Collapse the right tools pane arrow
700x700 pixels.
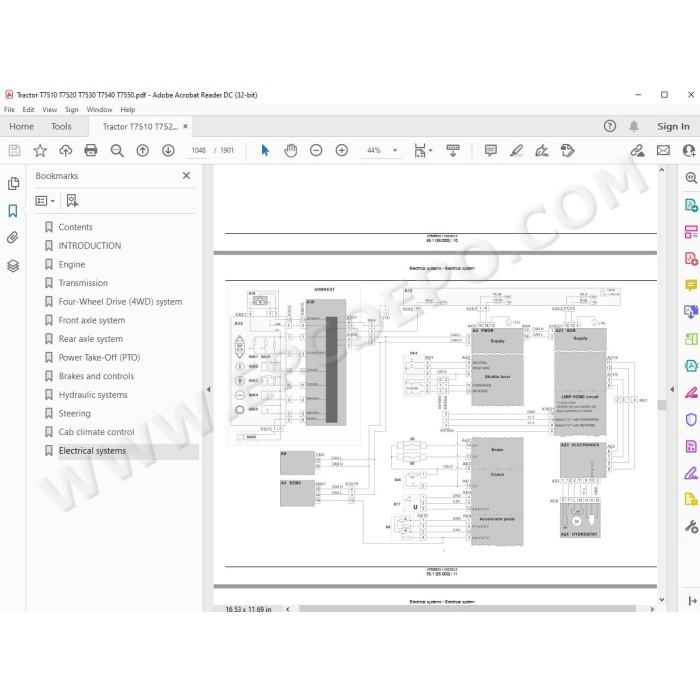click(x=672, y=389)
